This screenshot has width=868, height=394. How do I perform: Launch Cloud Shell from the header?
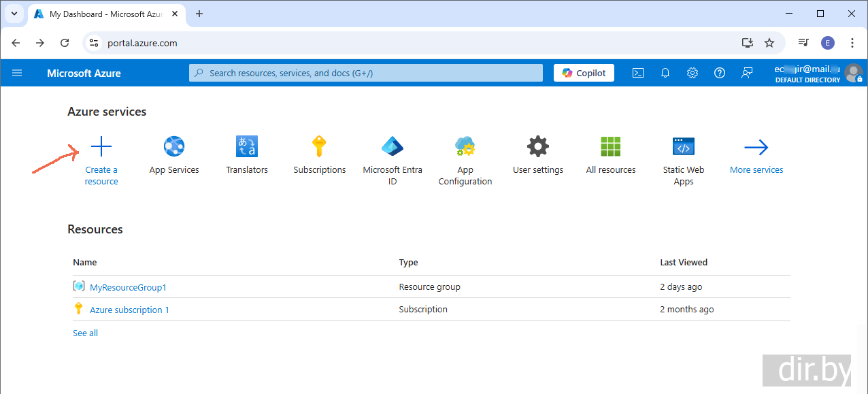638,73
